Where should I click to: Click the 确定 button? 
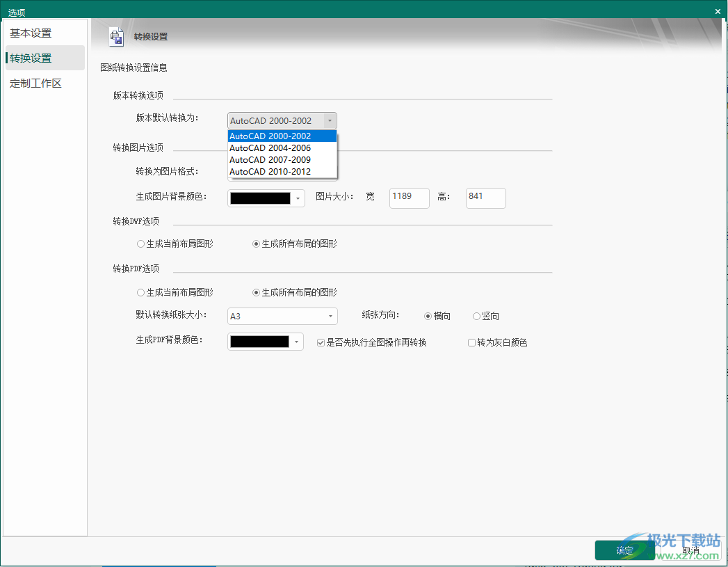tap(624, 550)
